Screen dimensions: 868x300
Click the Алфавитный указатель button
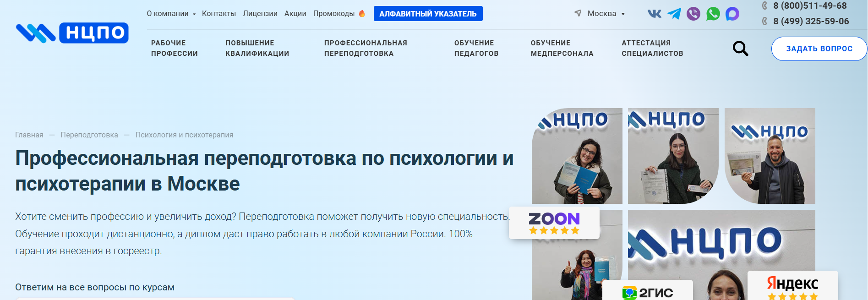pyautogui.click(x=428, y=14)
